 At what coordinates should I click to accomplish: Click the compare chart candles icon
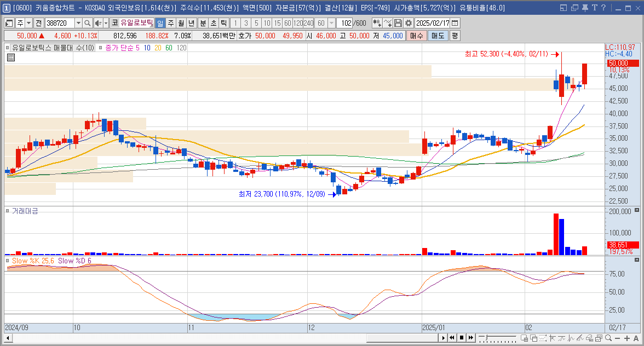(377, 24)
